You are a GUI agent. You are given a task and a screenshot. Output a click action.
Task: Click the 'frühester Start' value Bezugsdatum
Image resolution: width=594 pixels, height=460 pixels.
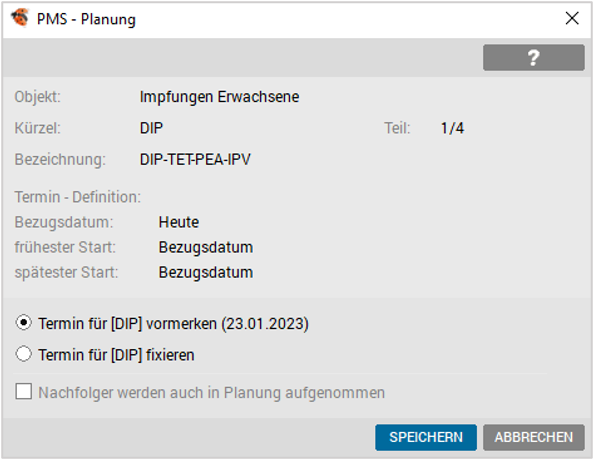coord(206,247)
